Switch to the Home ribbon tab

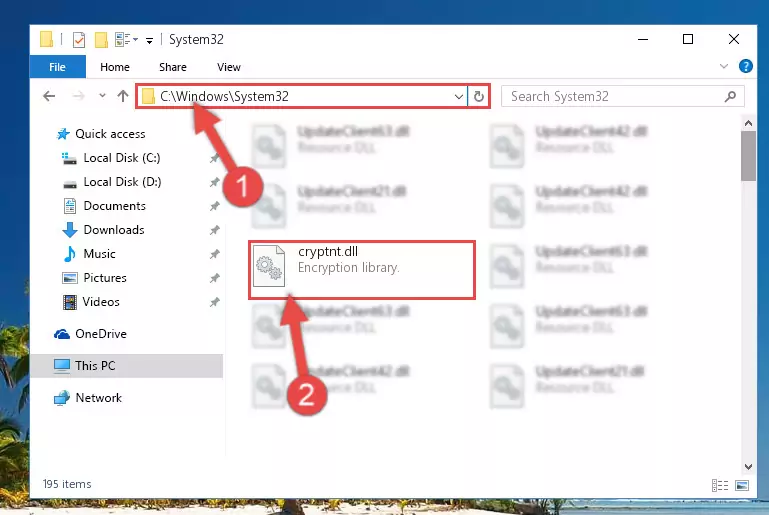[115, 67]
